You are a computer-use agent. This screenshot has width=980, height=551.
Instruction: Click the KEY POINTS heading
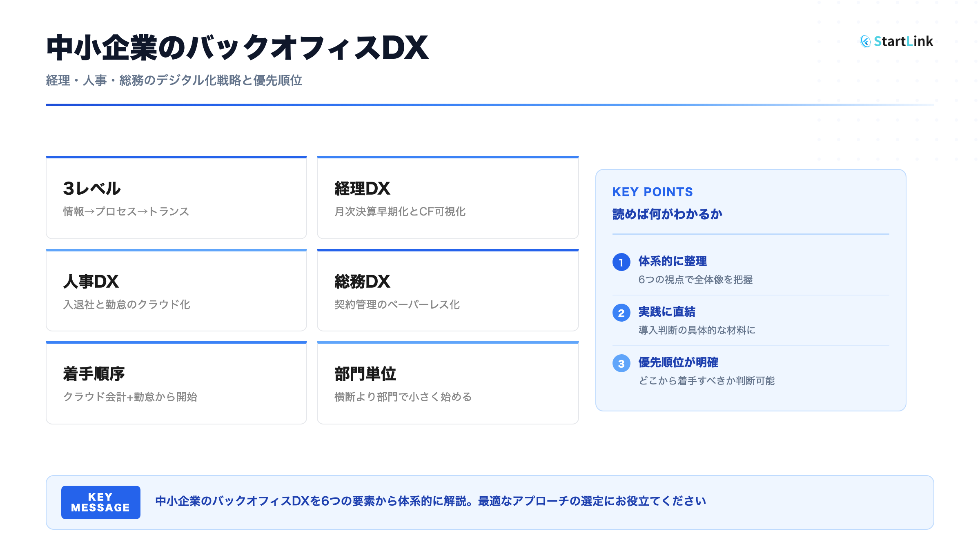pos(652,192)
